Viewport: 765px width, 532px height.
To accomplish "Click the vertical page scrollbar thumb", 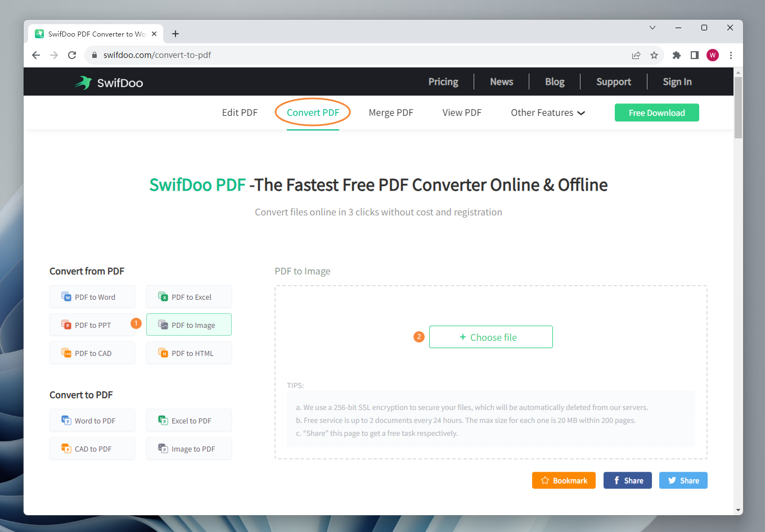I will click(739, 108).
